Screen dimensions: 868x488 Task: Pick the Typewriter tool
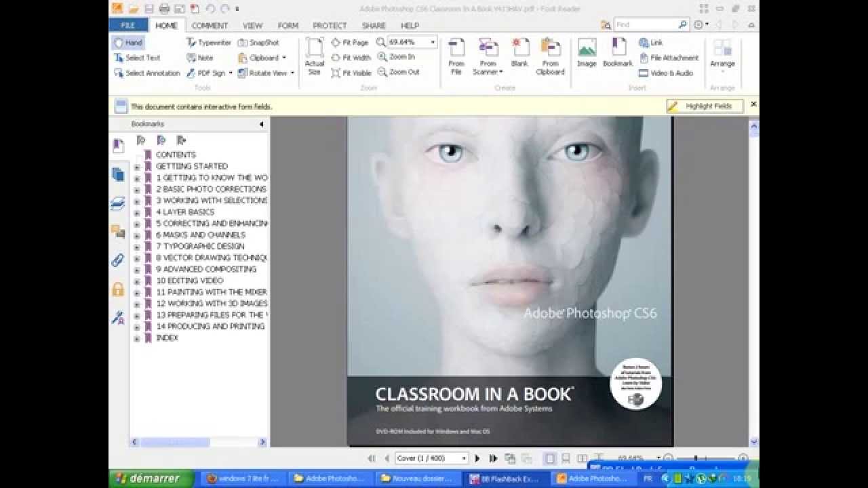point(209,42)
